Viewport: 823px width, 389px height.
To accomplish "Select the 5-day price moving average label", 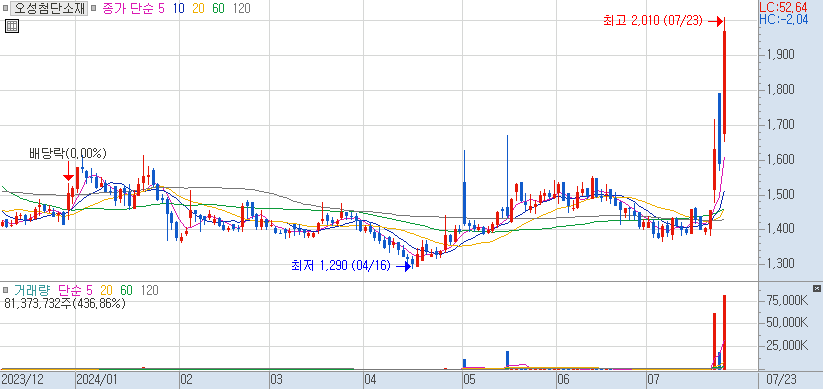I will point(162,8).
